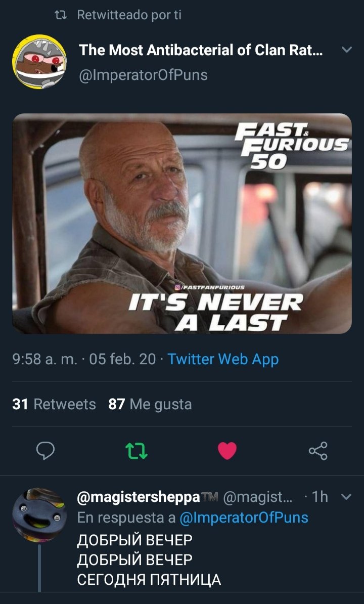This screenshot has height=604, width=364.
Task: Open the ДОБРЫЙ ВЕЧЕР reply text
Action: 149,559
